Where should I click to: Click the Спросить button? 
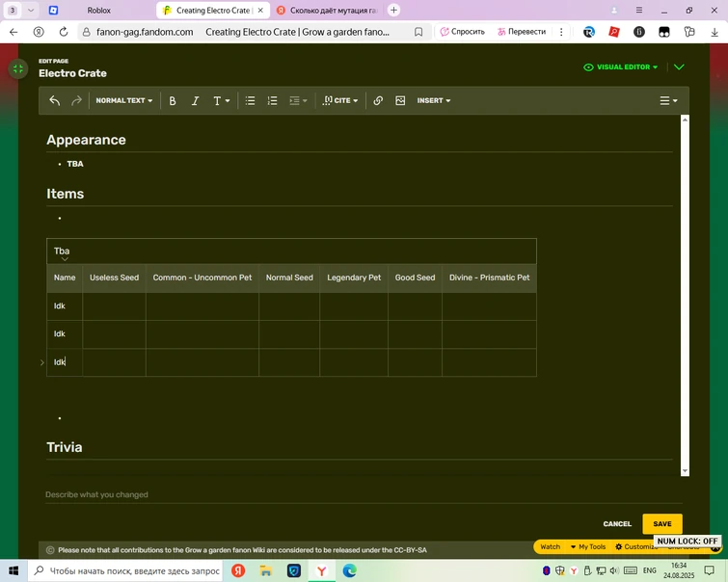pos(463,32)
